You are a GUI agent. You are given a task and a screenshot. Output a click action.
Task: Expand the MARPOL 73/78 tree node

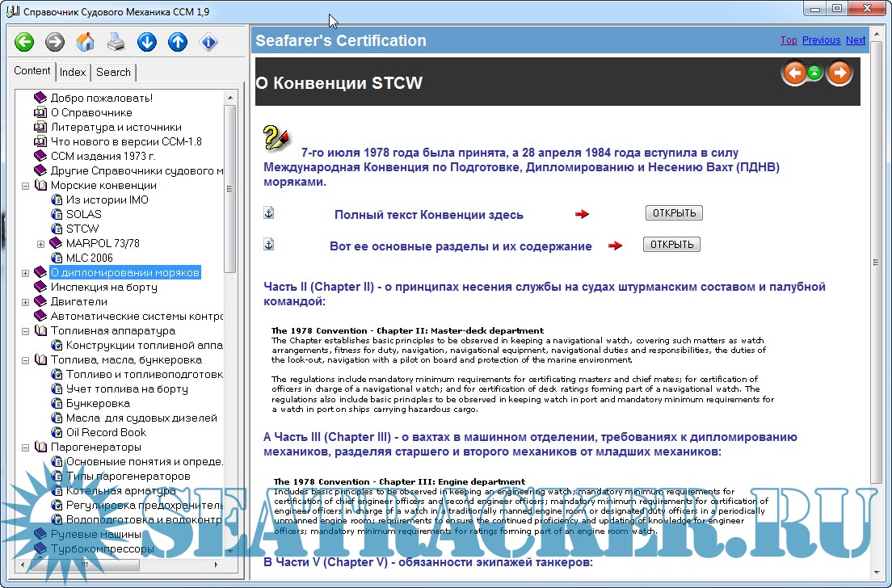pyautogui.click(x=40, y=243)
